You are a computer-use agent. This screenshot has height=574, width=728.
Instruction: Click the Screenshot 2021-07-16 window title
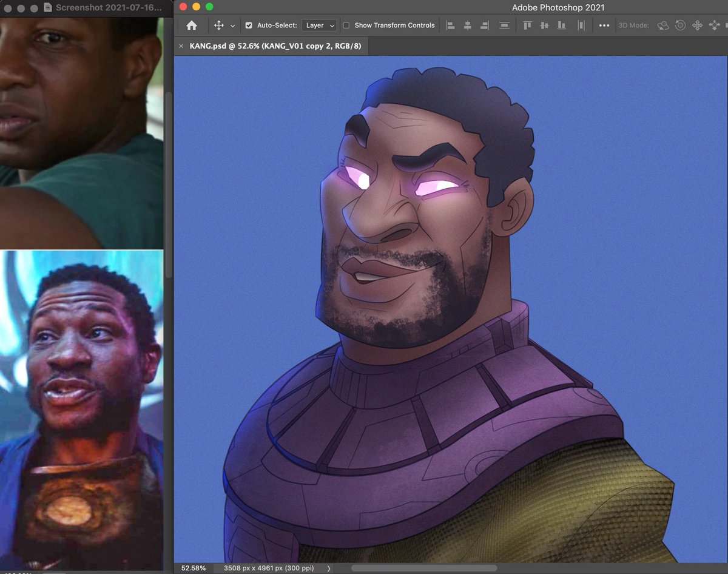(109, 8)
